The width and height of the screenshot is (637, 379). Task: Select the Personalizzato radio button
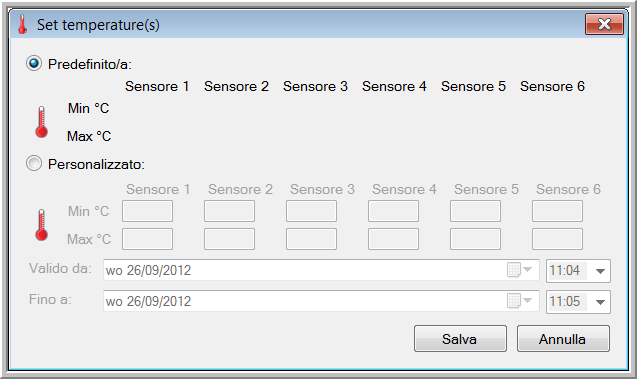34,163
